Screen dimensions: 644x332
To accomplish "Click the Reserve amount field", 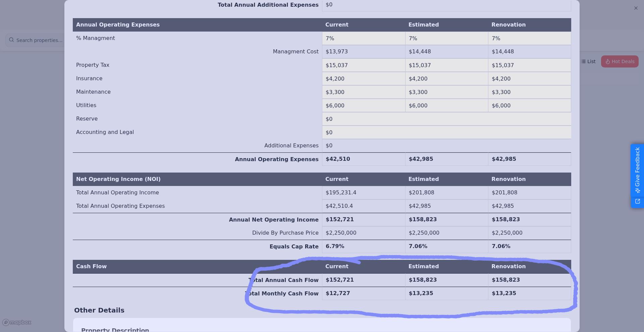I will click(x=446, y=119).
